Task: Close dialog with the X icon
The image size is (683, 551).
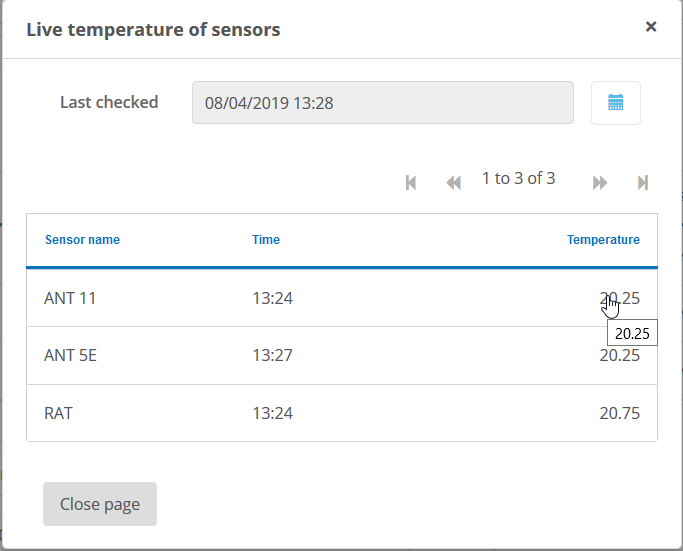Action: 651,27
